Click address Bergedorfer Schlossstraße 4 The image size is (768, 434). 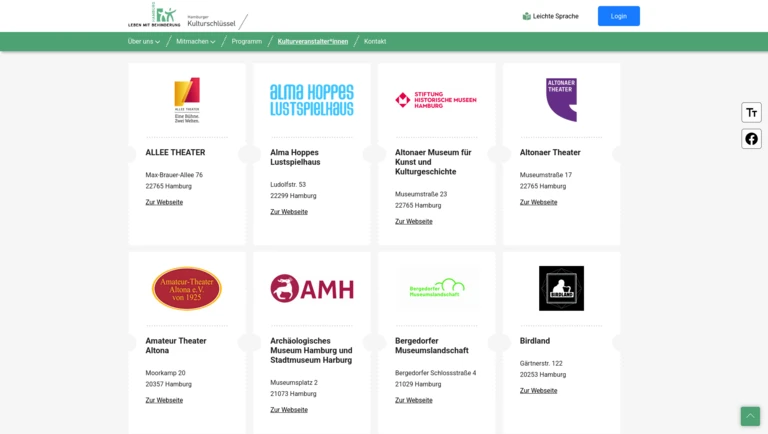tap(436, 373)
